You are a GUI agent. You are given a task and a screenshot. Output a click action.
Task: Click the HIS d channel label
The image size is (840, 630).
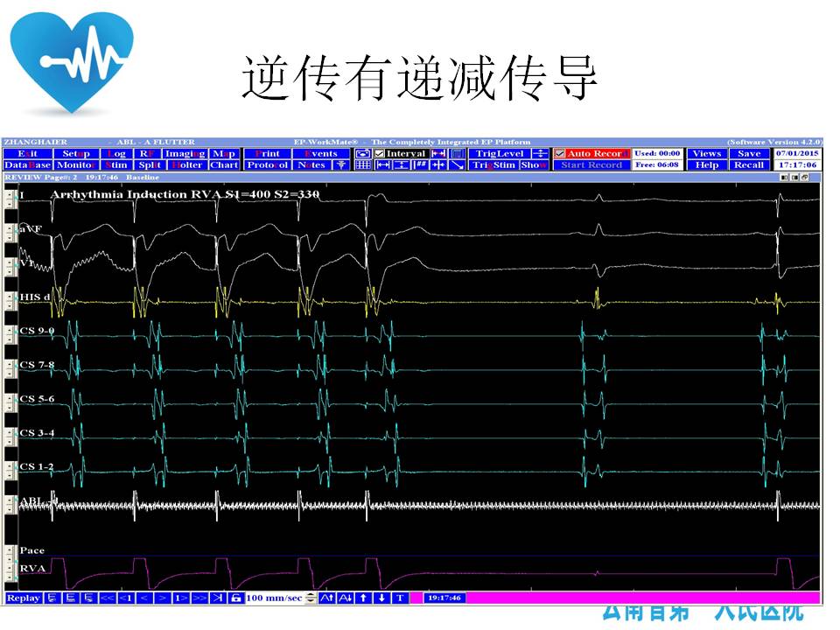[35, 297]
